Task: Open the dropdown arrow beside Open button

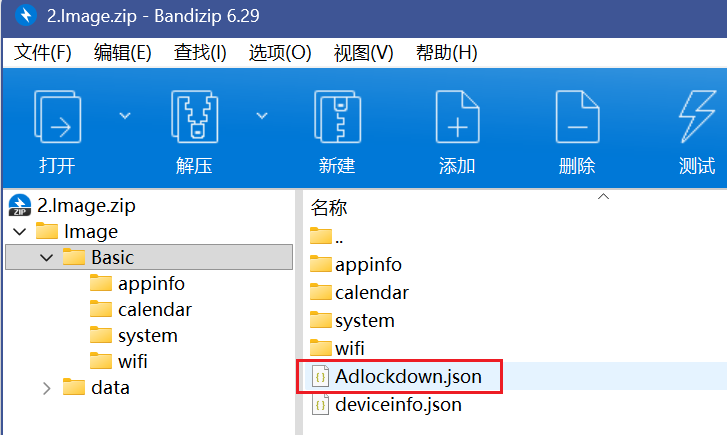Action: (125, 115)
